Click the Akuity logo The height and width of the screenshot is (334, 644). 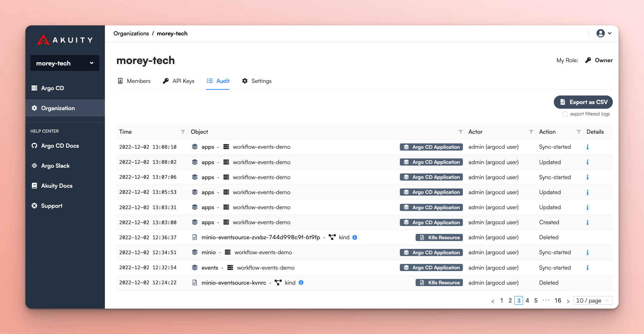(64, 40)
